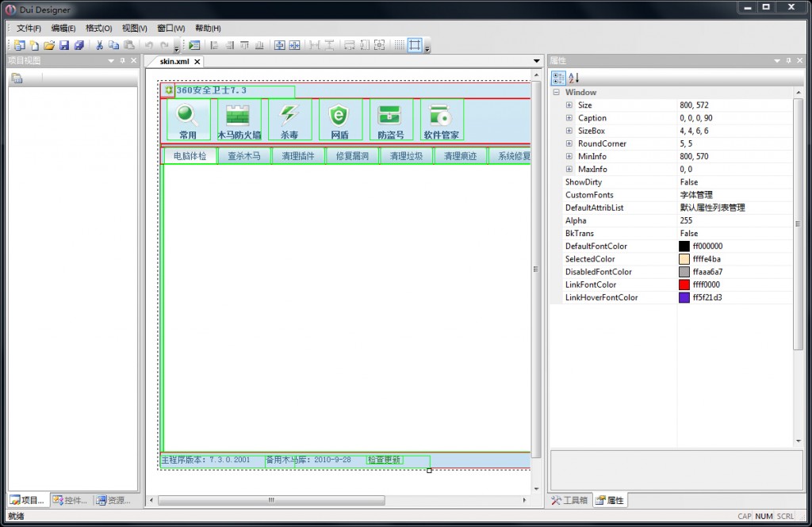Click the Undo arrow icon
This screenshot has height=527, width=812.
coord(148,45)
